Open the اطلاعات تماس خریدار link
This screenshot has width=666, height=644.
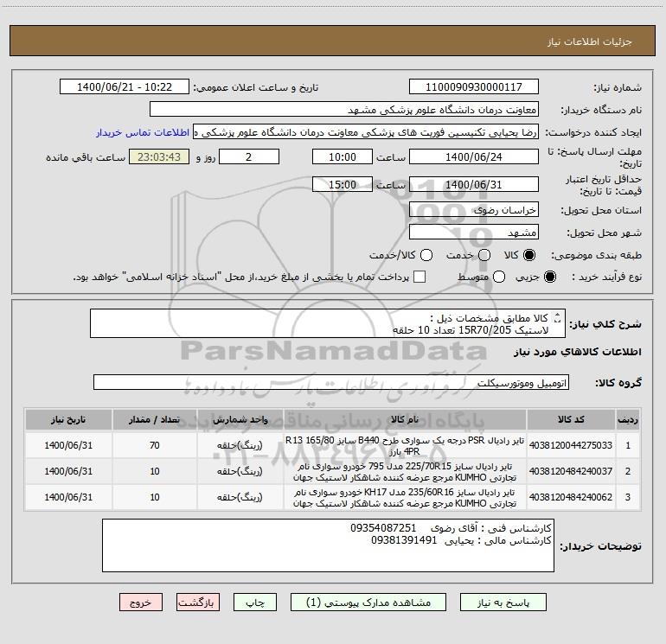tap(143, 132)
